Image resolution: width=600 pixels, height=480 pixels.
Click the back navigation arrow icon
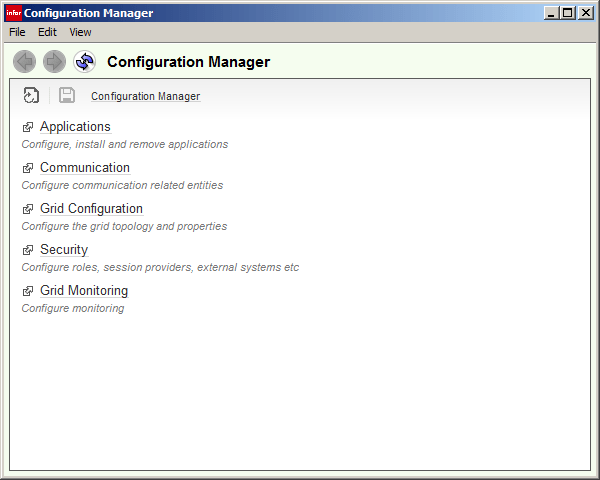click(24, 62)
